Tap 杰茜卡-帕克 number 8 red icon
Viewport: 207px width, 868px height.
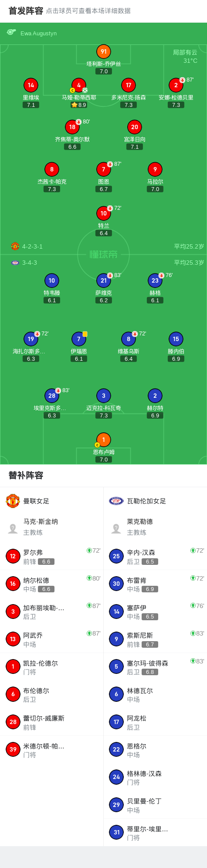(52, 169)
